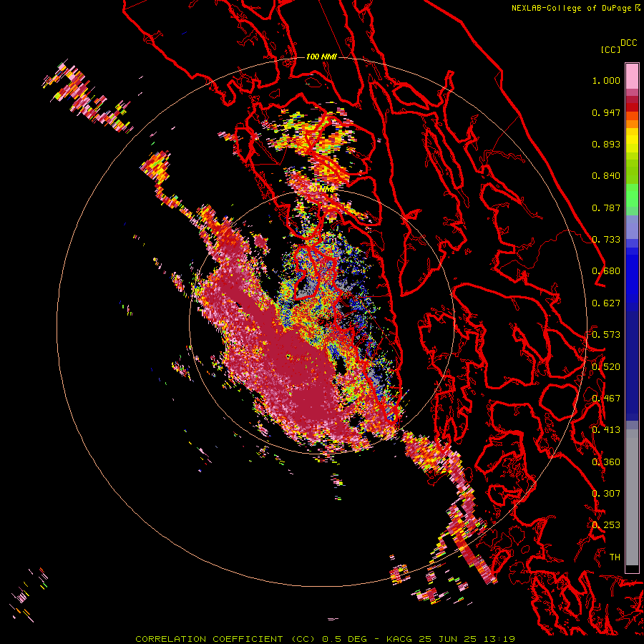Image resolution: width=644 pixels, height=644 pixels.
Task: Click the TH threshold label by the color bar
Action: tap(615, 557)
